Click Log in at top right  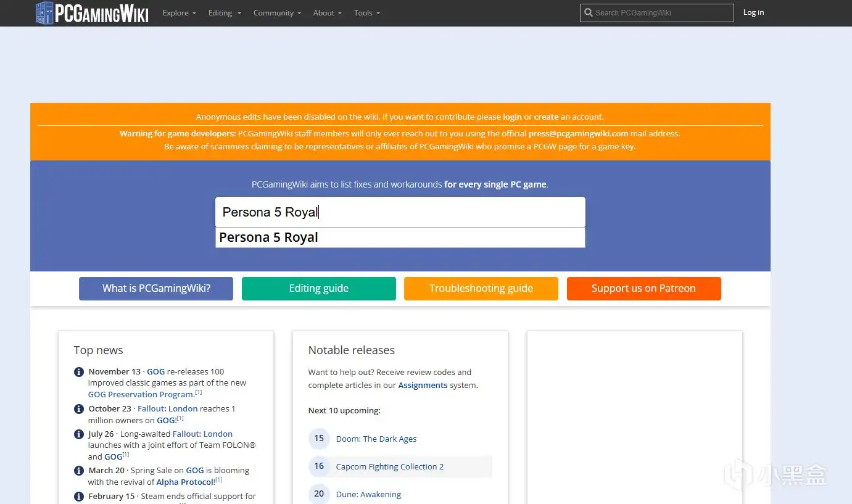point(753,12)
